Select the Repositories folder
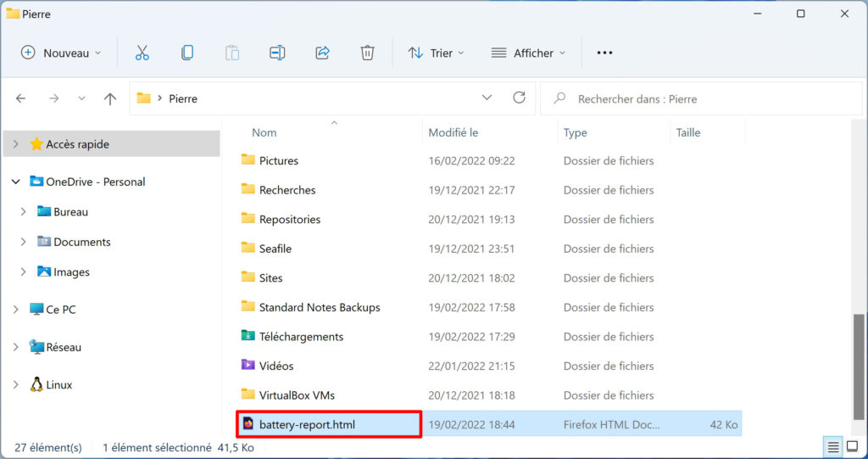868x459 pixels. (x=290, y=219)
